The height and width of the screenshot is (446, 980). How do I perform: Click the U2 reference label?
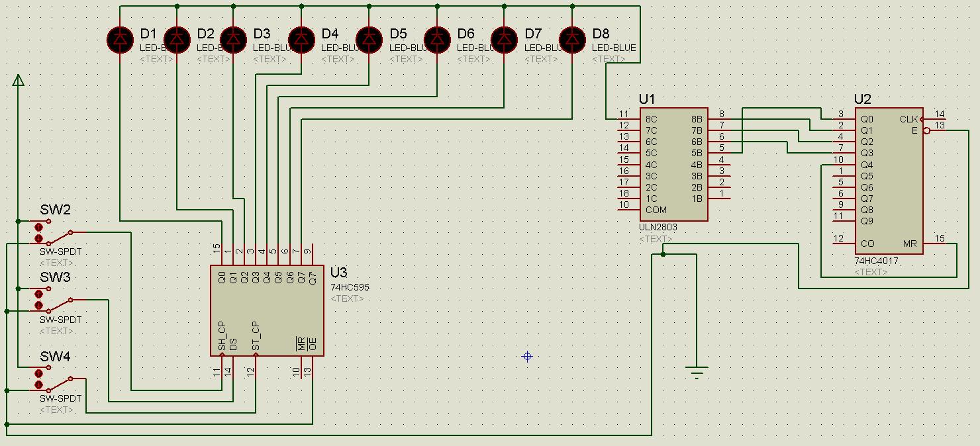coord(863,99)
